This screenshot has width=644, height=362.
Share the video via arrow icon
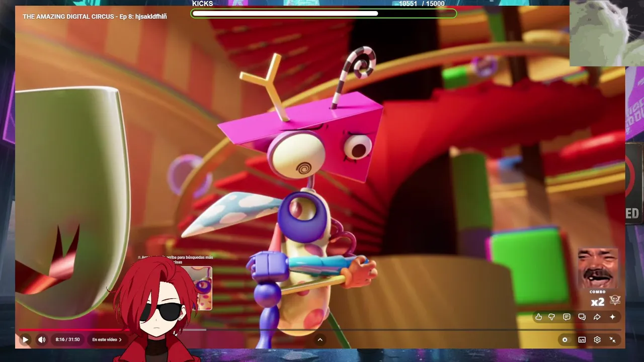pos(597,317)
